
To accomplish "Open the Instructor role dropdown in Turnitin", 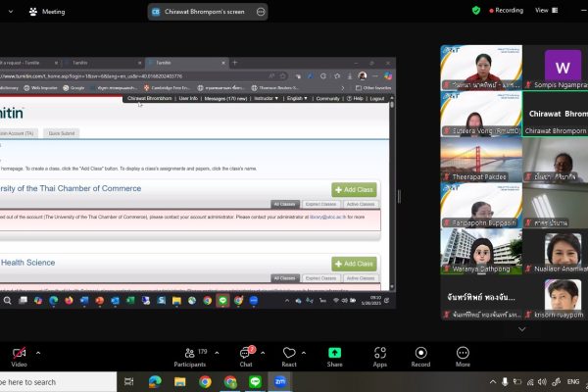I will pyautogui.click(x=267, y=98).
